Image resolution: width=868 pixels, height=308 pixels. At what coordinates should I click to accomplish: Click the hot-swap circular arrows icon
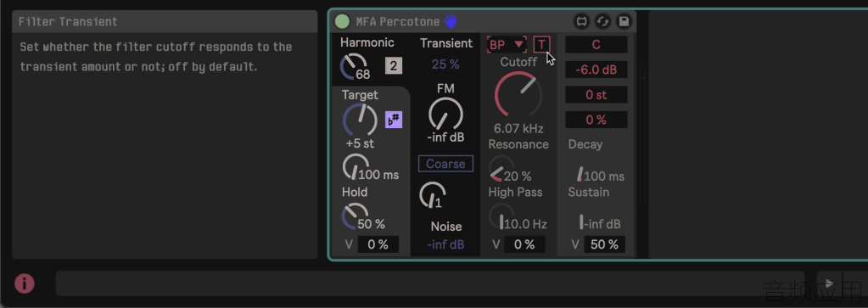602,21
